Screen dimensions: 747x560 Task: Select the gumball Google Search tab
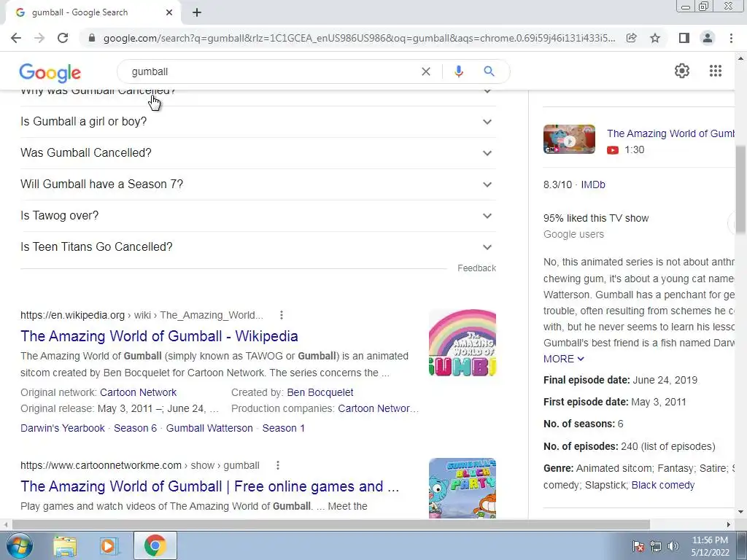click(x=93, y=12)
